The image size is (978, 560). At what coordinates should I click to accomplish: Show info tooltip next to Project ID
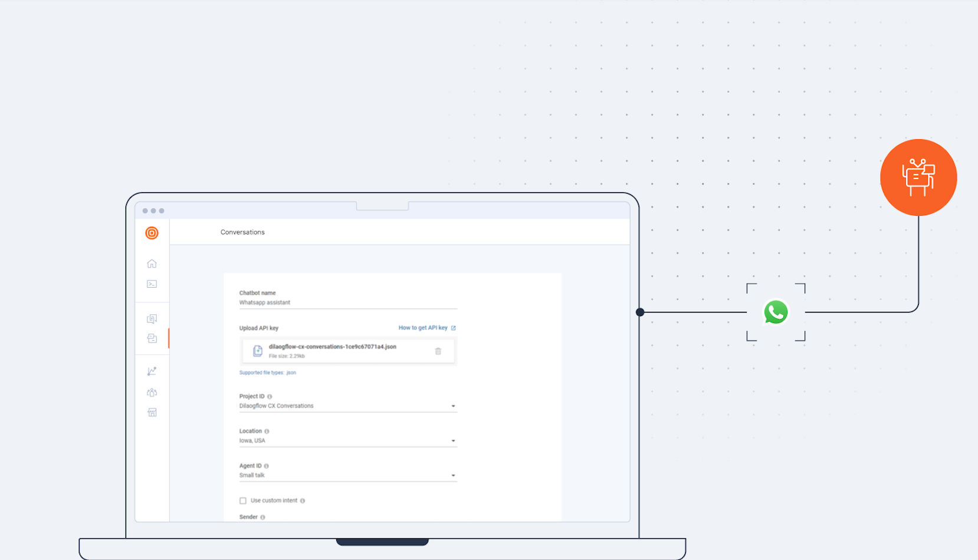pyautogui.click(x=270, y=397)
